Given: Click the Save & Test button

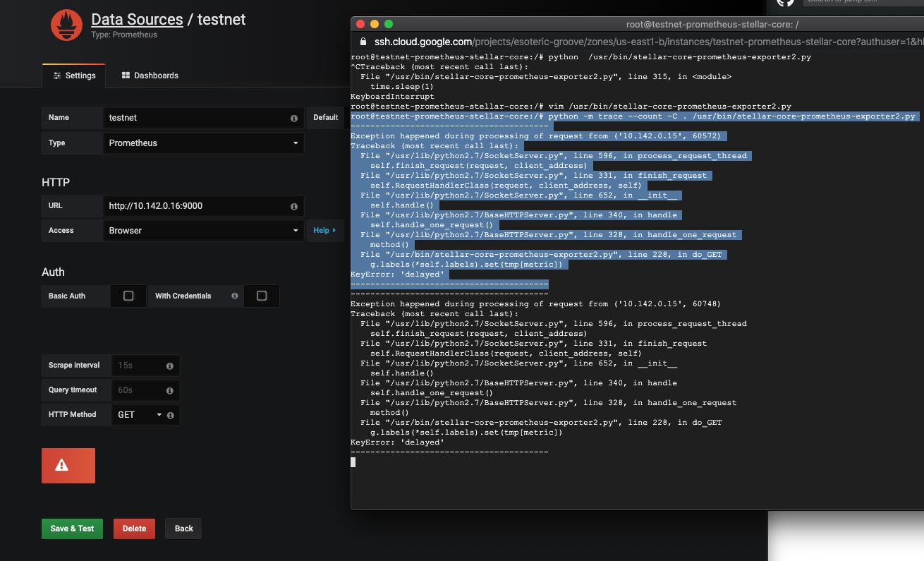Looking at the screenshot, I should 72,528.
